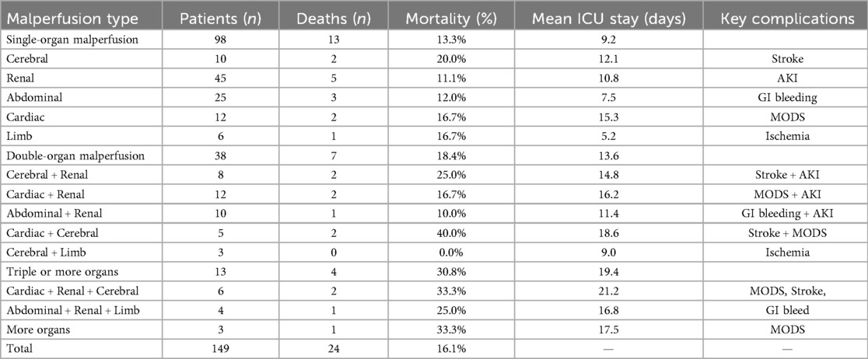Image resolution: width=868 pixels, height=359 pixels.
Task: Click the Malperfusion type column header
Action: [72, 17]
